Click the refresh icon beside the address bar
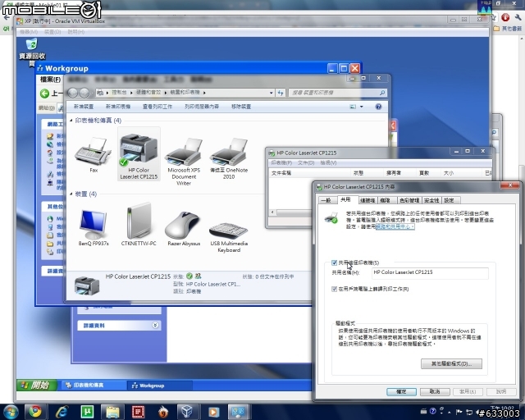The width and height of the screenshot is (525, 420). coord(281,93)
